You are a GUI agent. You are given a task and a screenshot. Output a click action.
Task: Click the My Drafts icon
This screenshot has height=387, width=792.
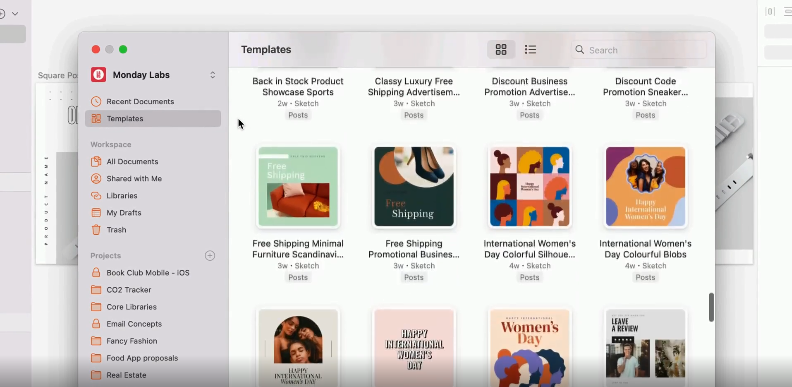[96, 213]
